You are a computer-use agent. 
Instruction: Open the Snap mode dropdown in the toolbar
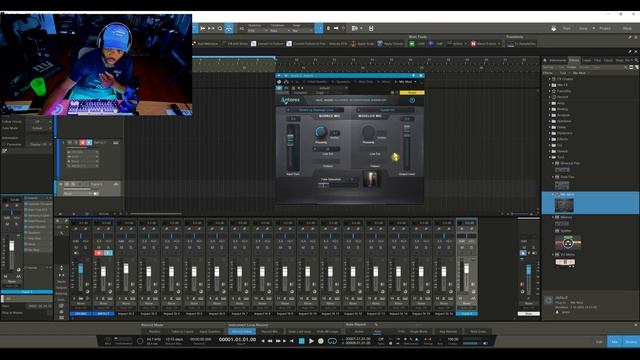(302, 31)
